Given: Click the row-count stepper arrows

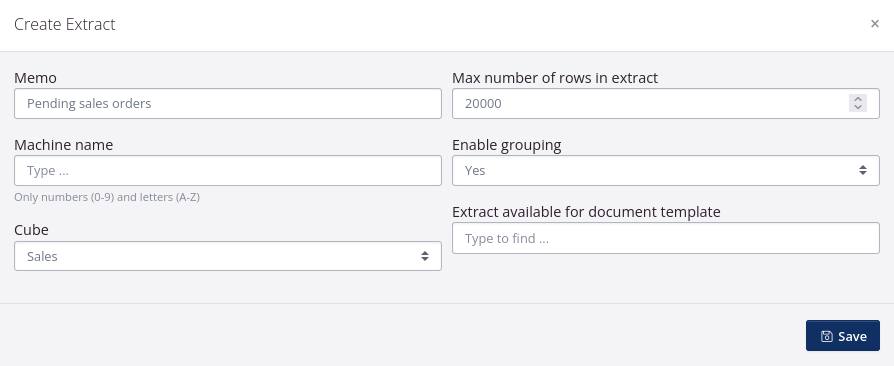Looking at the screenshot, I should point(858,103).
